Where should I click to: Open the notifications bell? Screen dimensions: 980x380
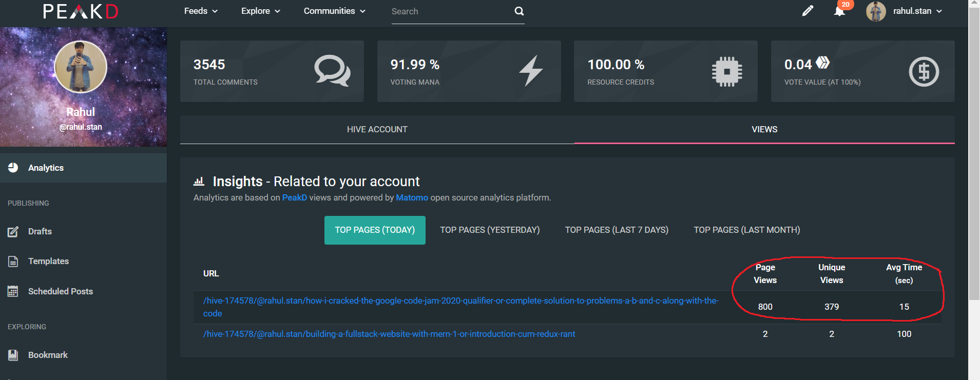[x=840, y=11]
